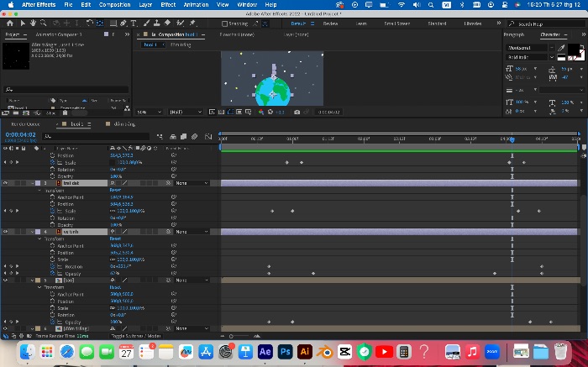
Task: Reset the Transform of layer 4
Action: (115, 239)
